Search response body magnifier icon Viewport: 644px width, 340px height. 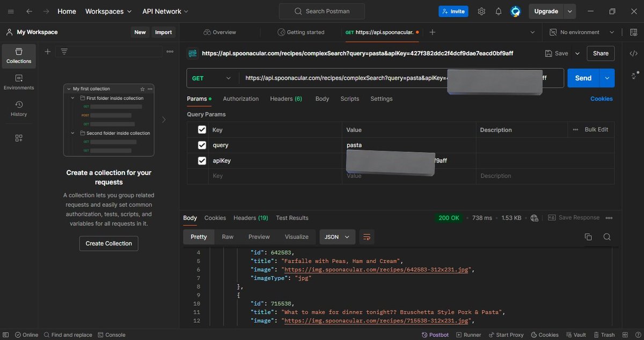click(x=607, y=237)
